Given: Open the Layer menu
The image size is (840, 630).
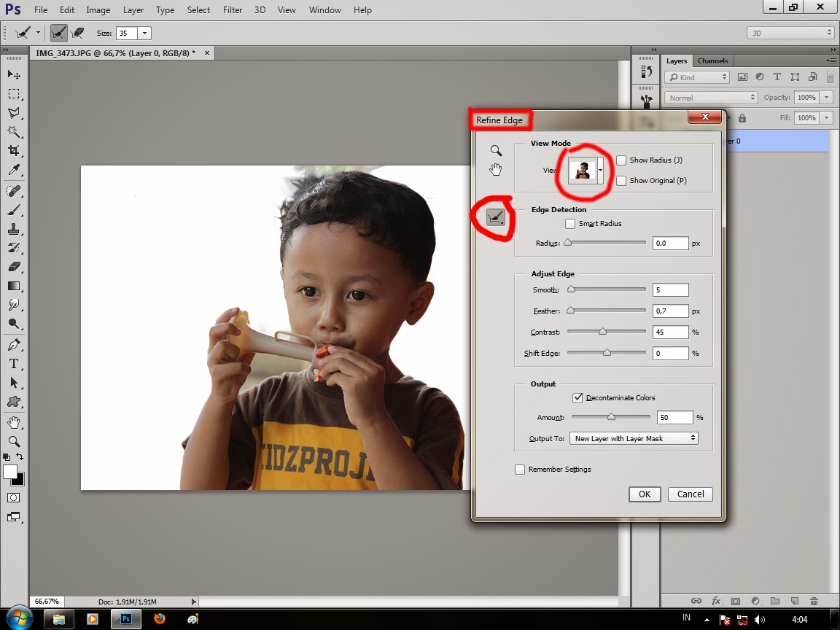Looking at the screenshot, I should pos(133,10).
